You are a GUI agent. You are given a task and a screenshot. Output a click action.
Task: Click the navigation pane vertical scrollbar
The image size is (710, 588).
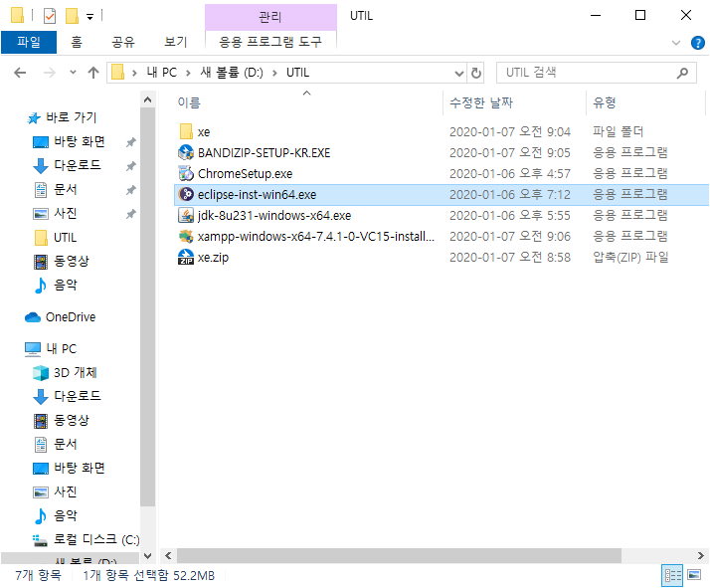point(147,308)
